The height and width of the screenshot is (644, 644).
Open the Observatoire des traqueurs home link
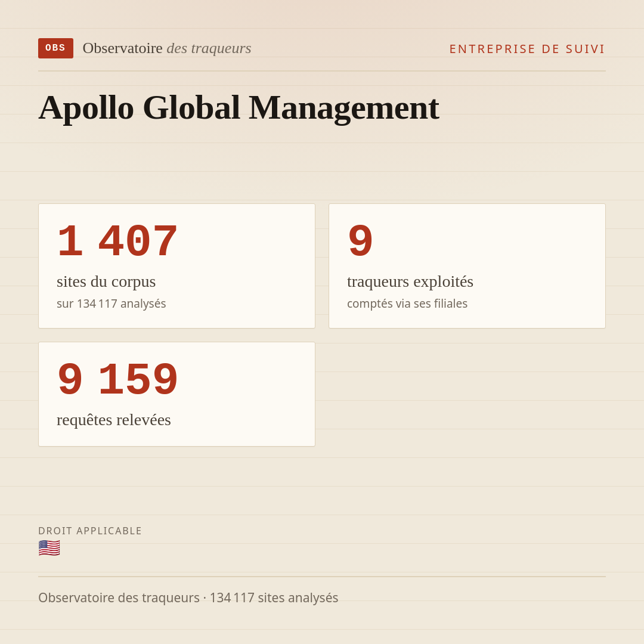167,48
